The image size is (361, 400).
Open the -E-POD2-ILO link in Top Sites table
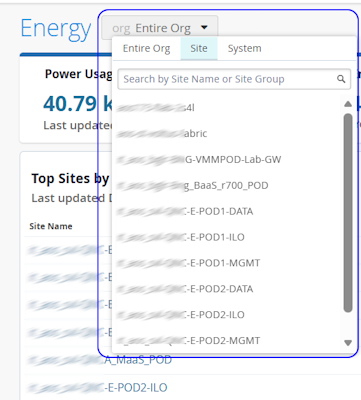tap(98, 388)
